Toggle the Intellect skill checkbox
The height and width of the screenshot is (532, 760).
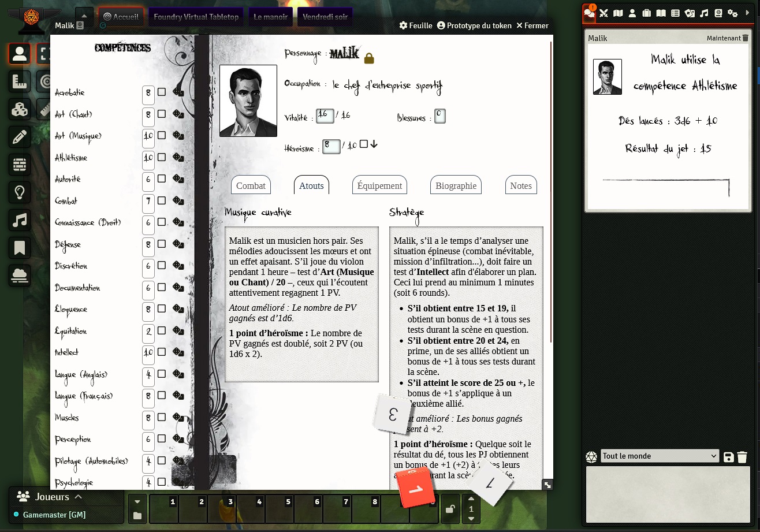click(162, 352)
